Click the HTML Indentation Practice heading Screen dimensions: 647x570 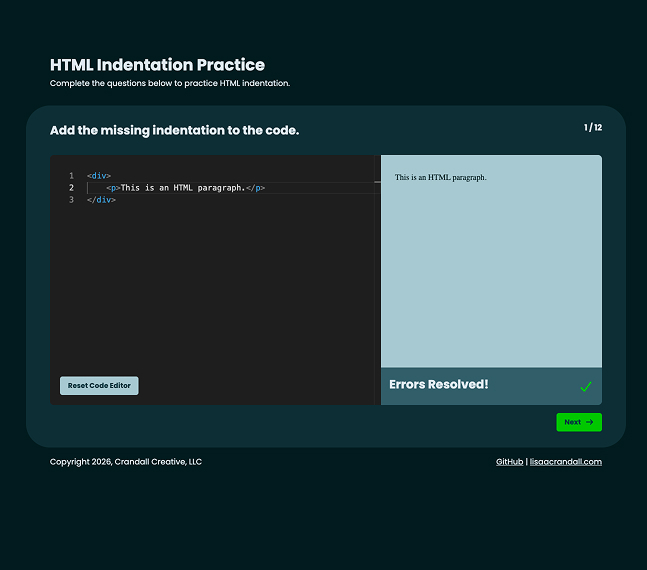pos(157,65)
